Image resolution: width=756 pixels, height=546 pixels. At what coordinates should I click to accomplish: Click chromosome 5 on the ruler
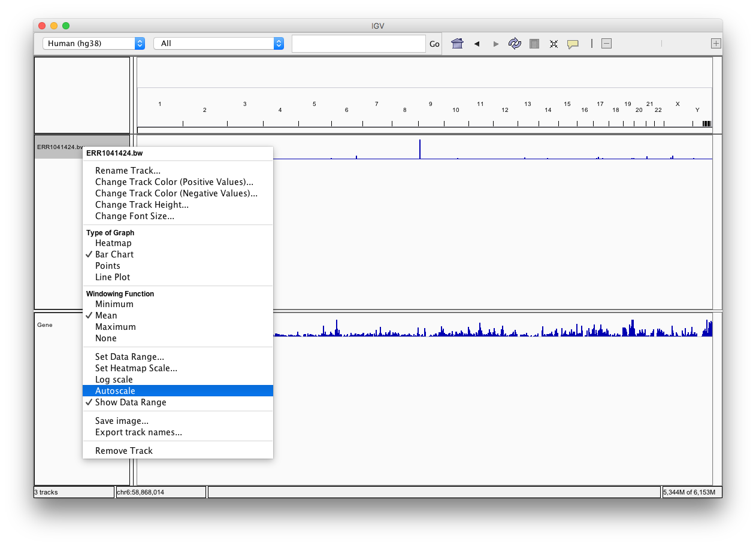(315, 104)
